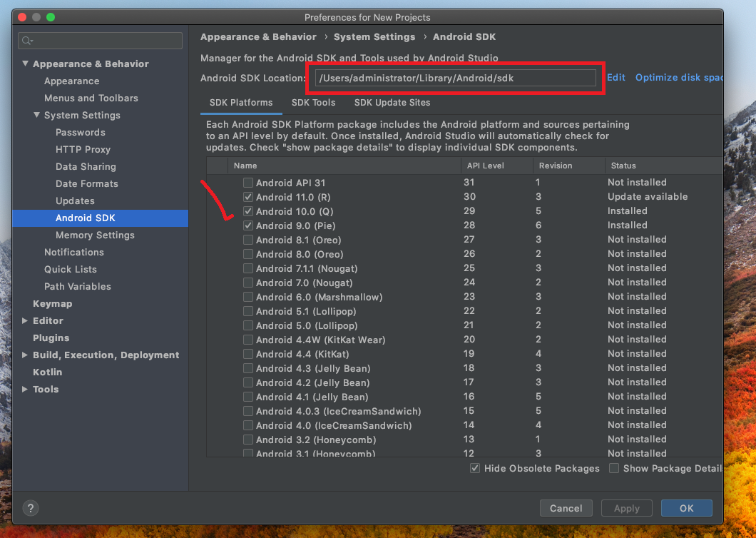The image size is (756, 538).
Task: Select the Android 4.3 (Jelly Bean) row
Action: coord(313,368)
